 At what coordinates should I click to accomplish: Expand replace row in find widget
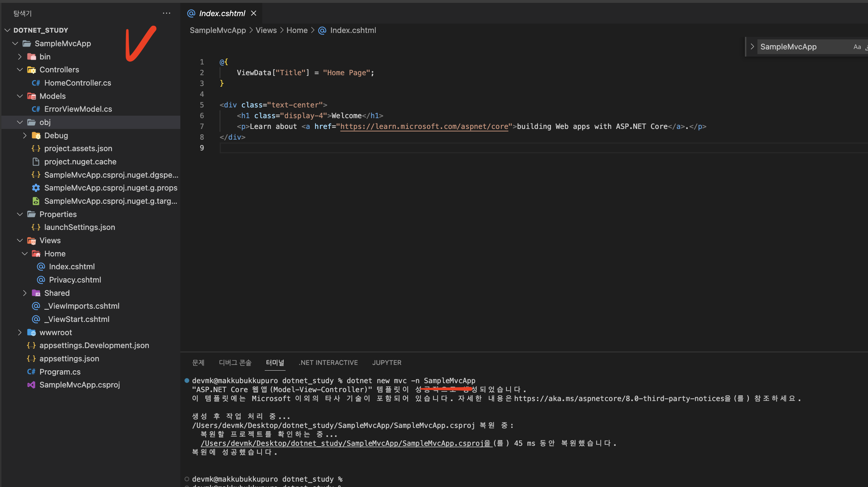752,47
